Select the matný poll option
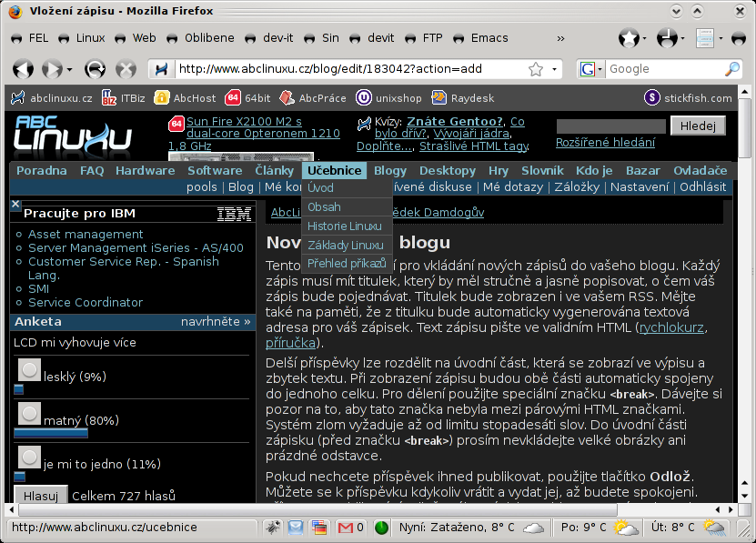The width and height of the screenshot is (756, 543). (x=29, y=414)
